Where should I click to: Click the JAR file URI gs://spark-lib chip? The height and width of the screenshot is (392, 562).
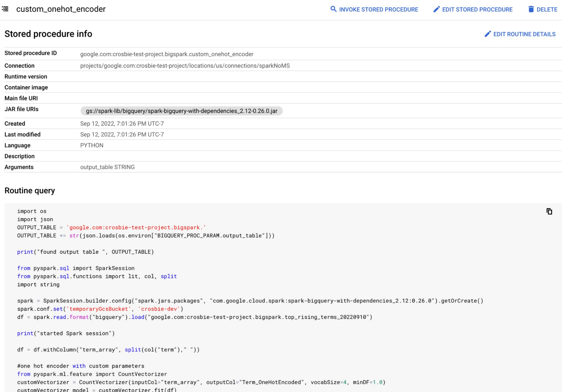pyautogui.click(x=181, y=111)
